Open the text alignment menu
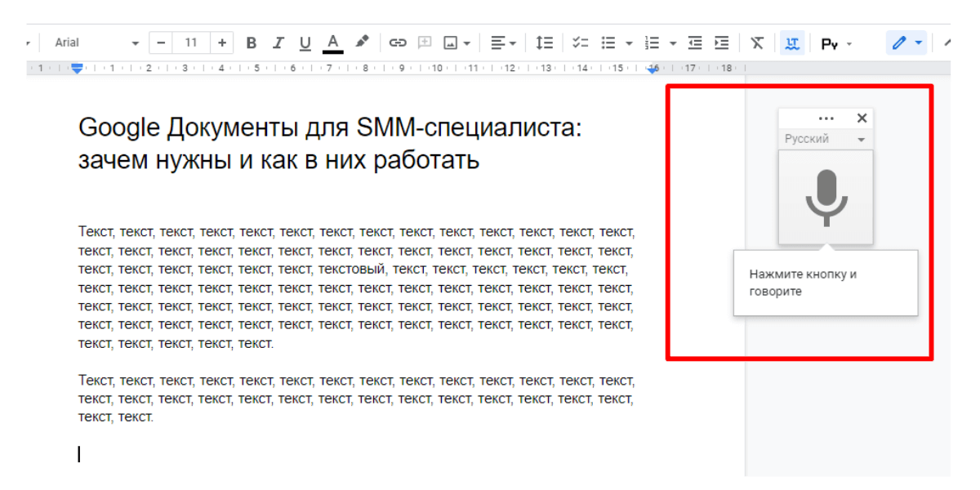The width and height of the screenshot is (980, 490). pyautogui.click(x=502, y=43)
